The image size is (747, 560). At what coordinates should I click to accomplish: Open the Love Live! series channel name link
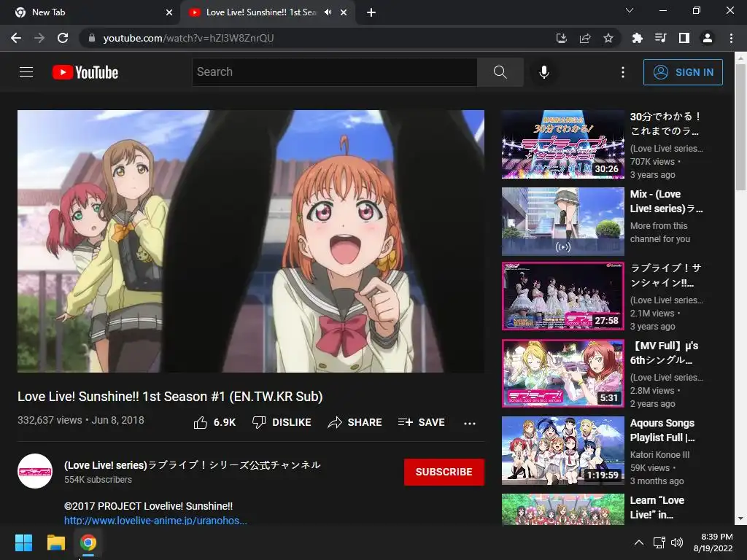193,465
